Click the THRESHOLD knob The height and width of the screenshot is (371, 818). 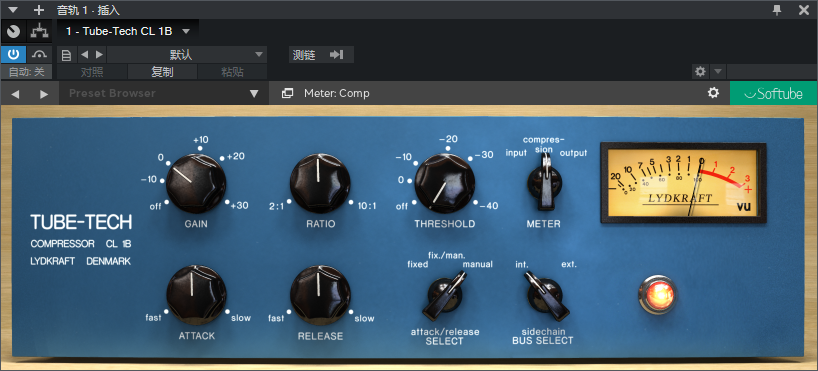(445, 184)
